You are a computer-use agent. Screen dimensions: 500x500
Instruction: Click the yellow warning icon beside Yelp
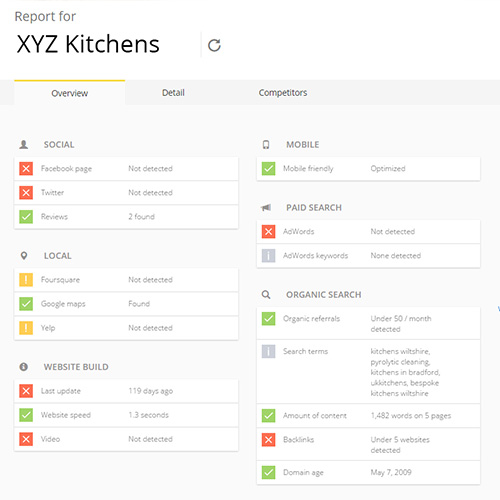pyautogui.click(x=26, y=328)
